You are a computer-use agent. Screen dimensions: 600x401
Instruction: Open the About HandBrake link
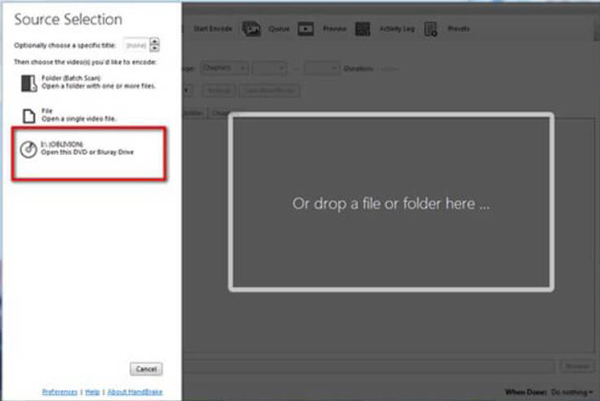point(135,392)
